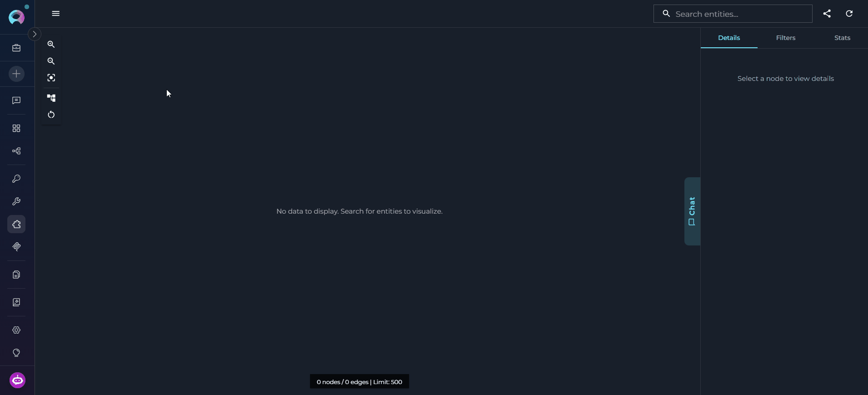The height and width of the screenshot is (395, 868).
Task: Open the graph nodes sidebar icon
Action: coord(16,151)
